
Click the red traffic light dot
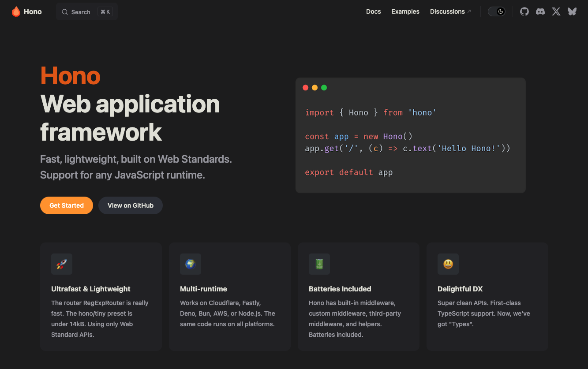point(305,87)
